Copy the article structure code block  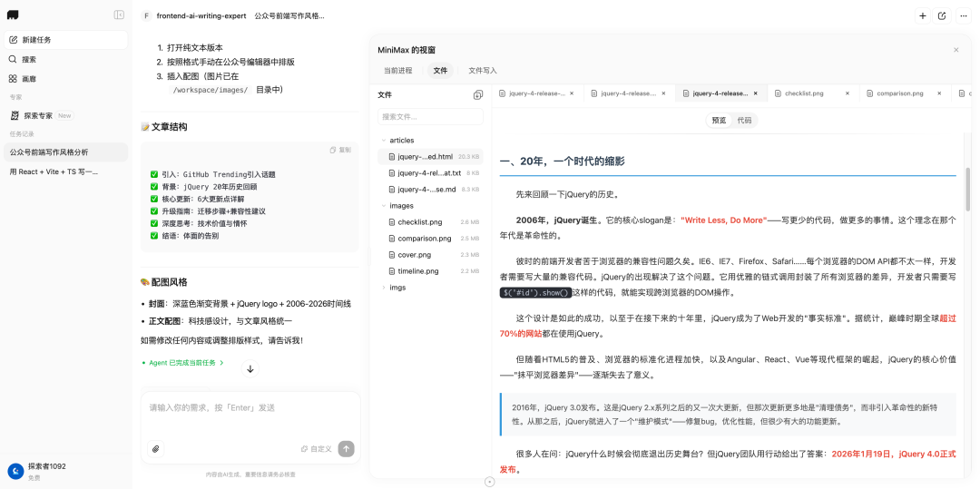340,150
